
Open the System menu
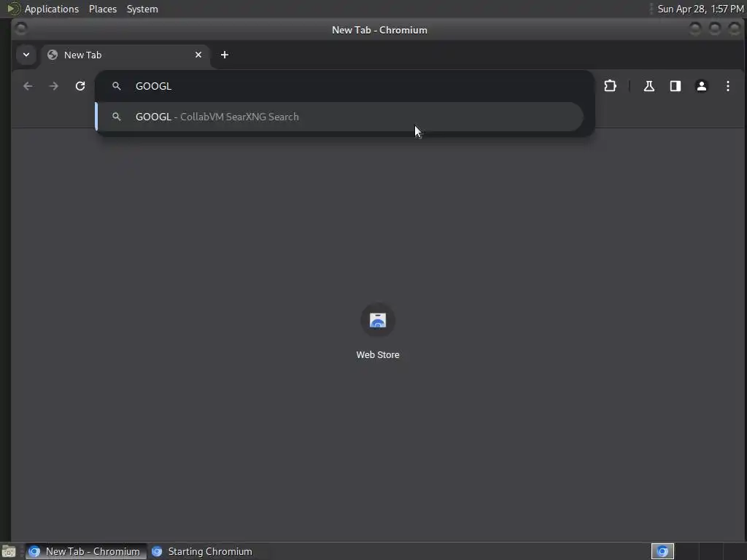click(x=142, y=9)
